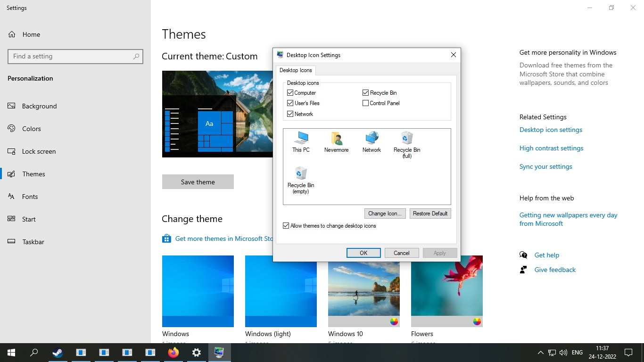This screenshot has height=362, width=644.
Task: Click Cancel in Desktop Icon Settings
Action: click(x=402, y=253)
